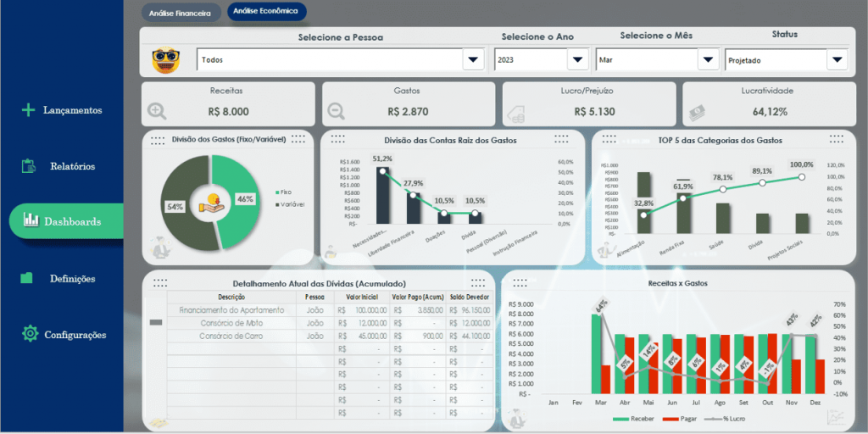
Task: Click Consórcio de Carro row description
Action: click(232, 336)
